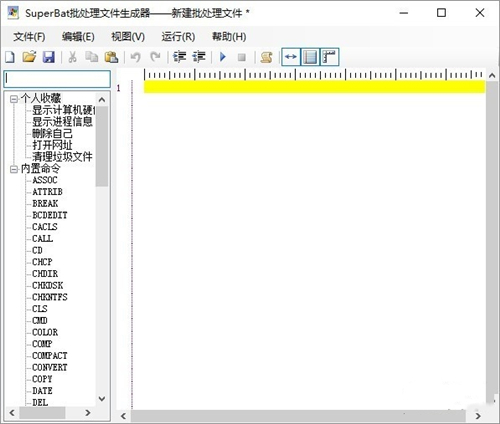Click the stop execution square icon
Image resolution: width=500 pixels, height=424 pixels.
242,57
